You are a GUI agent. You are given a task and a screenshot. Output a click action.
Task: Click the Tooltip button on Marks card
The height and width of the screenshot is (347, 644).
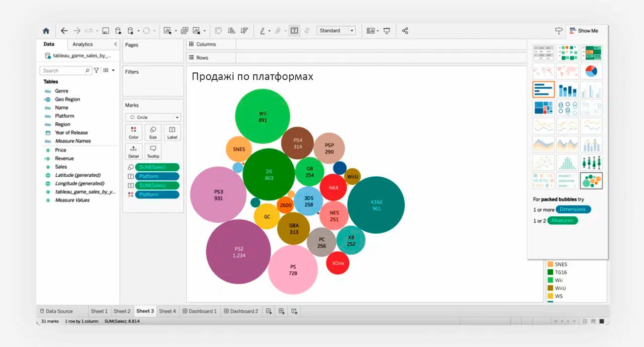153,151
